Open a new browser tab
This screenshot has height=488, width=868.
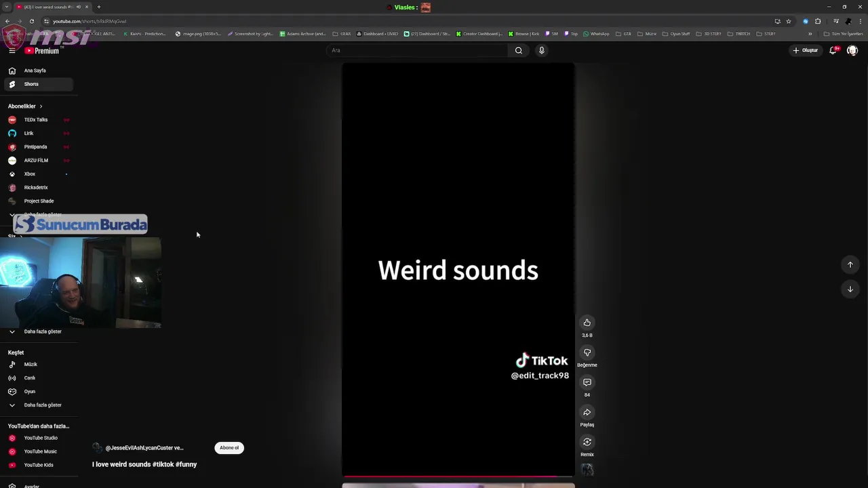coord(99,7)
